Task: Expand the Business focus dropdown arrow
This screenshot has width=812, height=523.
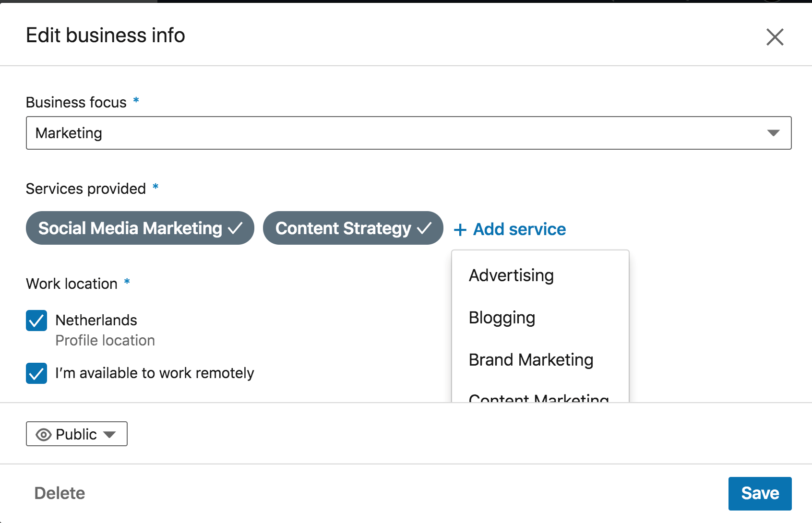Action: click(773, 133)
